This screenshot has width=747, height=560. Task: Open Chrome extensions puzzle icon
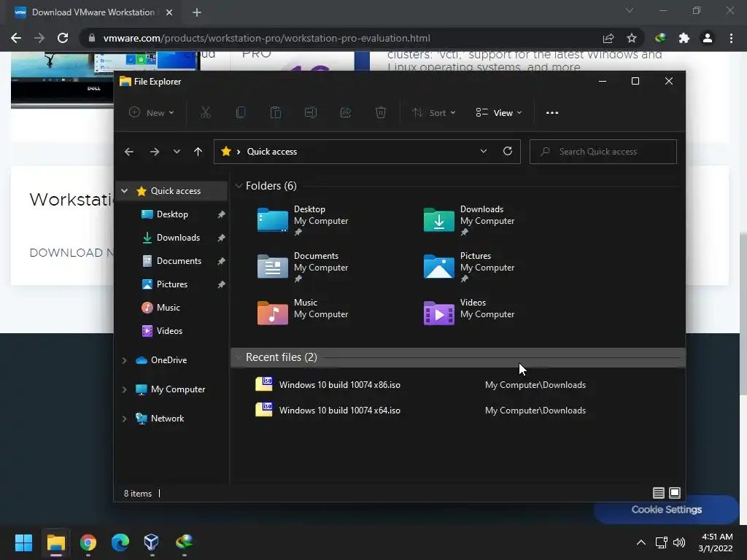click(684, 38)
